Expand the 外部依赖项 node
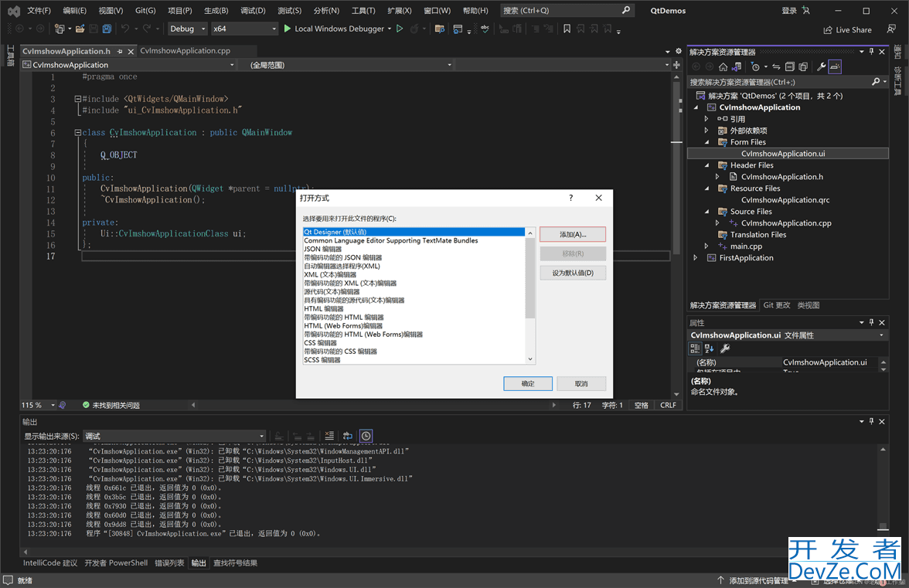The width and height of the screenshot is (909, 588). [706, 131]
